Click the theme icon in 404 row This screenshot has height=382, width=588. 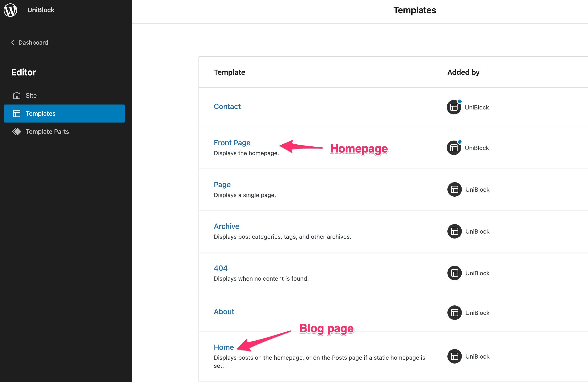(454, 273)
